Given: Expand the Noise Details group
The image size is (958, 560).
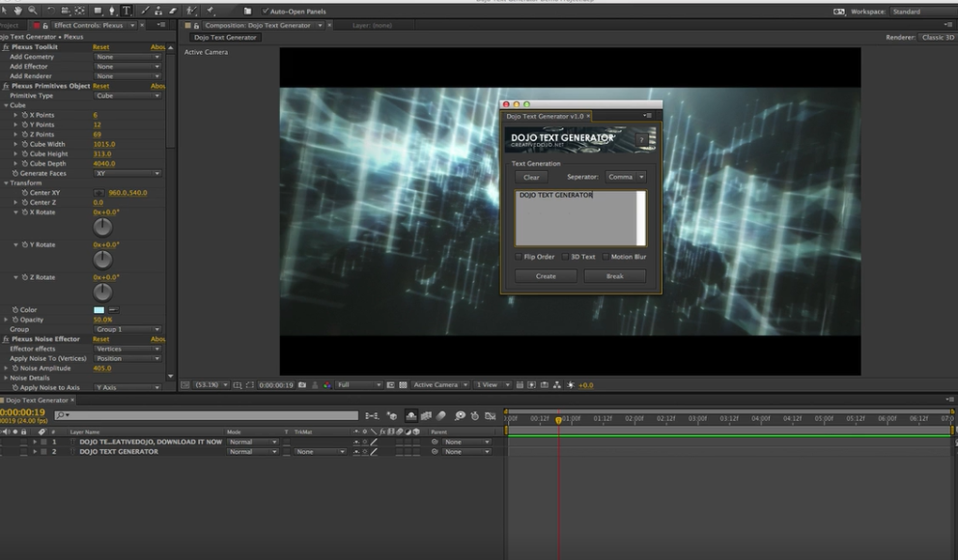Looking at the screenshot, I should pyautogui.click(x=6, y=378).
